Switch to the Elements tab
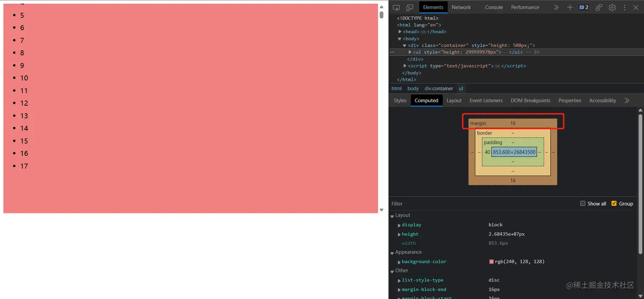 coord(433,7)
